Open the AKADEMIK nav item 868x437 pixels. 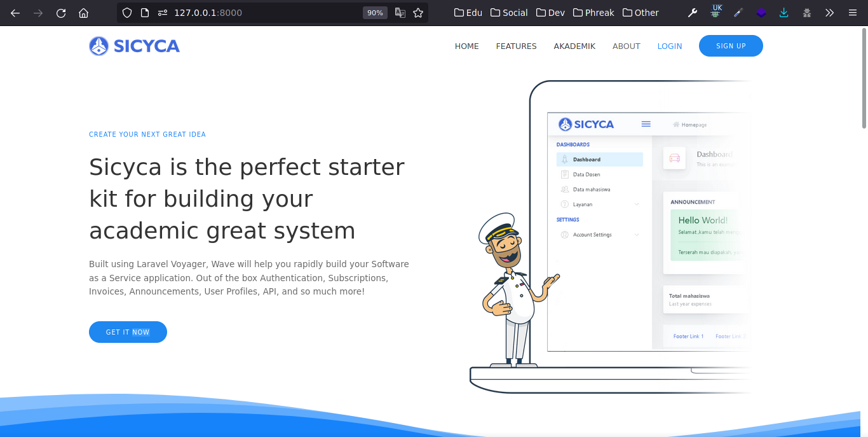(574, 46)
